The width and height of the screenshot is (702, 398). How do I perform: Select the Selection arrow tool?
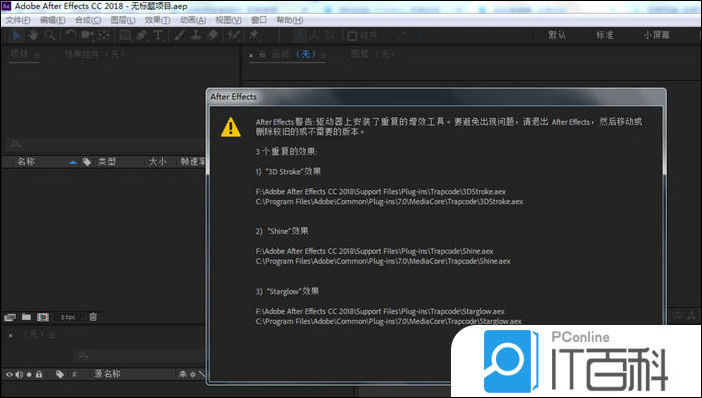(17, 35)
